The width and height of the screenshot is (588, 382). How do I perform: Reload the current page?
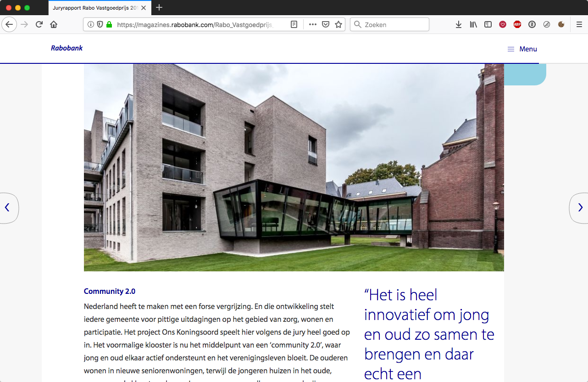point(39,25)
